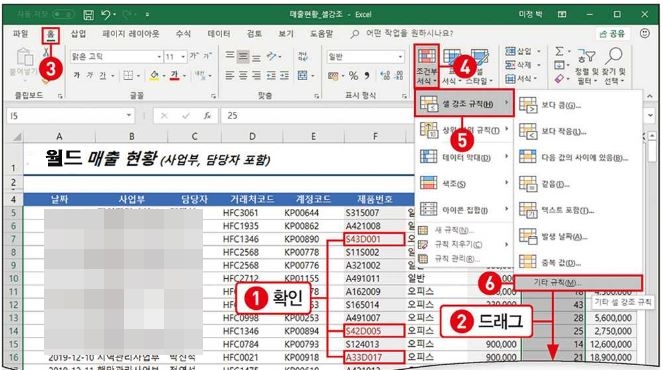Click the comma style icon
The width and height of the screenshot is (663, 370).
pos(367,75)
